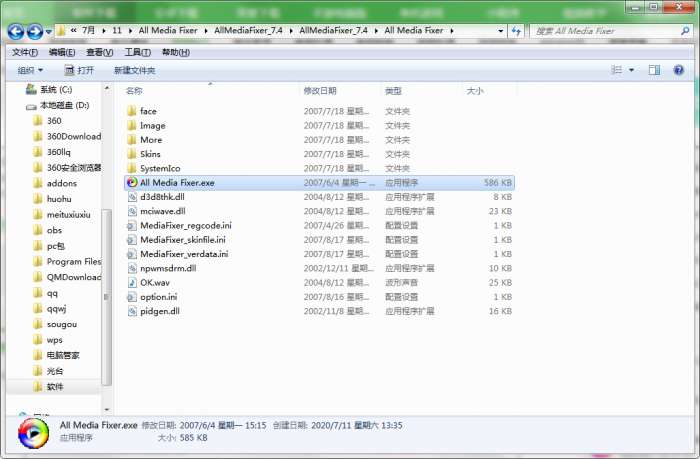Screen dimensions: 700x459
Task: Select the mciwave.dll file icon
Action: tap(132, 211)
